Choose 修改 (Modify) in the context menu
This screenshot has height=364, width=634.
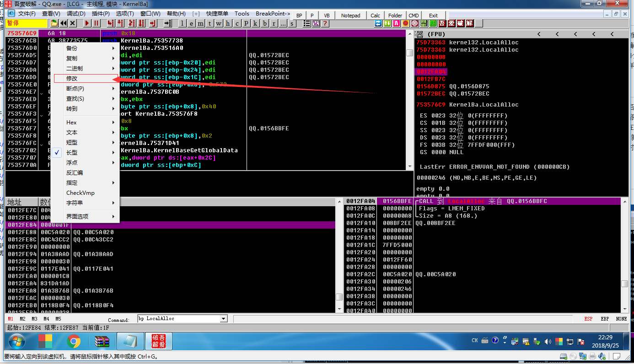click(x=85, y=79)
